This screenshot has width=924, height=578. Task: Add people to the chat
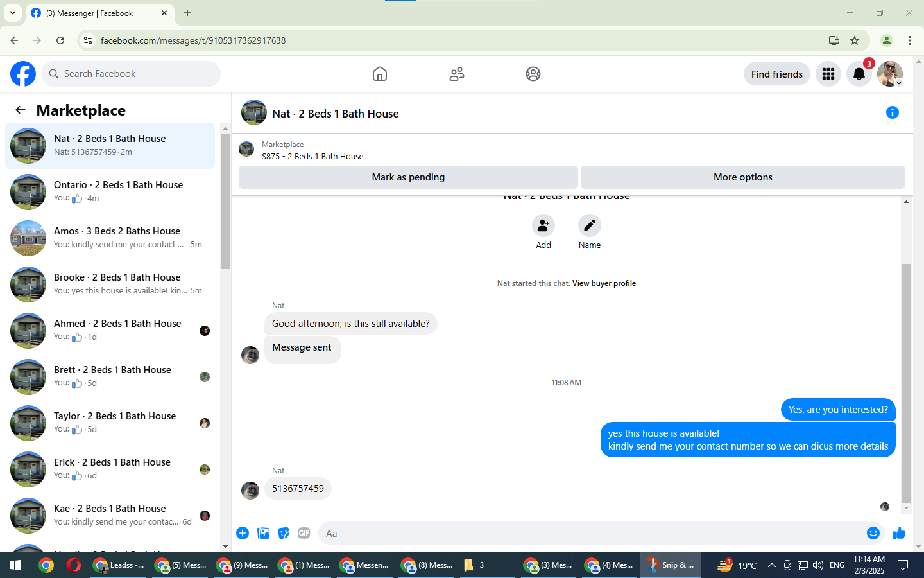pyautogui.click(x=543, y=225)
